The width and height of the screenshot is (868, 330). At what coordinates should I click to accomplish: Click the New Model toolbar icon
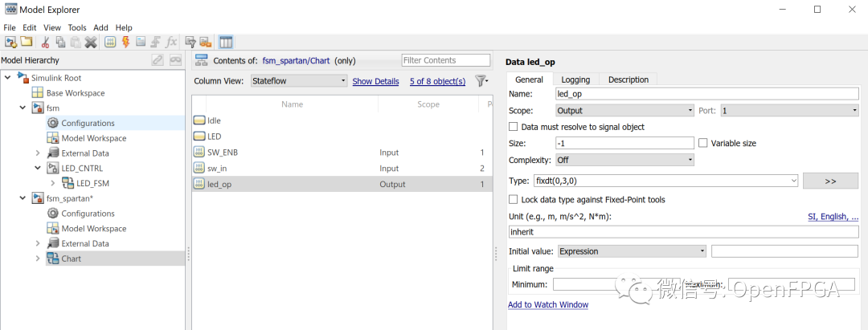[x=10, y=42]
